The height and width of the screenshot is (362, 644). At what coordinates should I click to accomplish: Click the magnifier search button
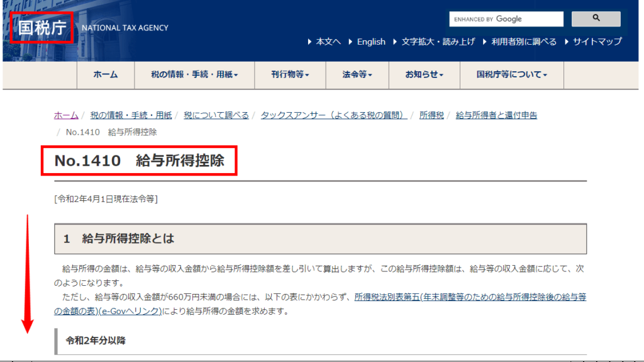(596, 19)
